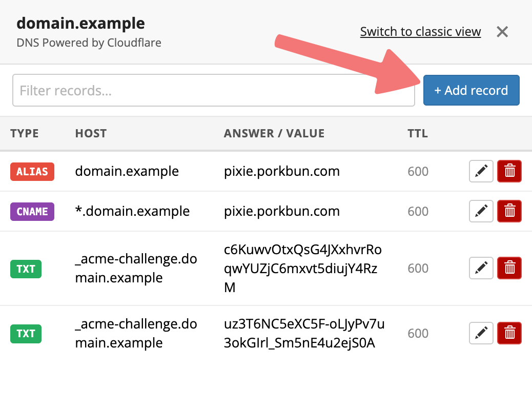
Task: Delete the last TXT acme-challenge record
Action: 509,333
